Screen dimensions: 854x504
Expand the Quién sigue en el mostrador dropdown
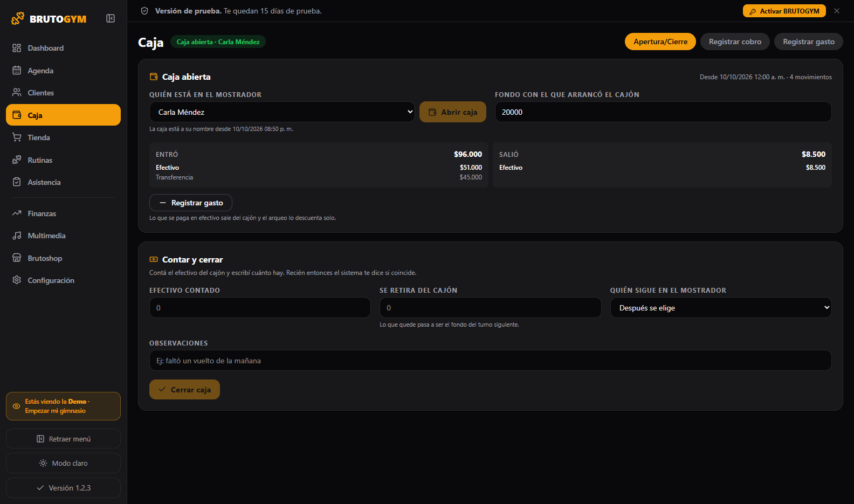(721, 308)
